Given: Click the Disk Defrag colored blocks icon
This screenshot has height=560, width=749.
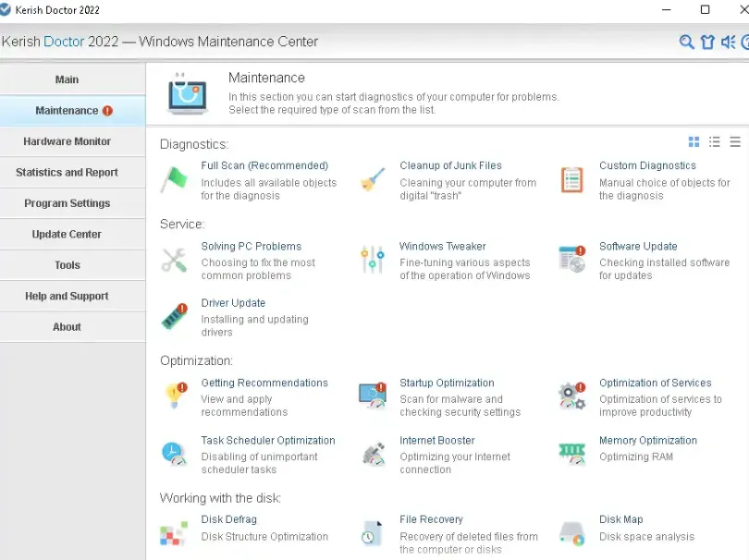Looking at the screenshot, I should 174,533.
